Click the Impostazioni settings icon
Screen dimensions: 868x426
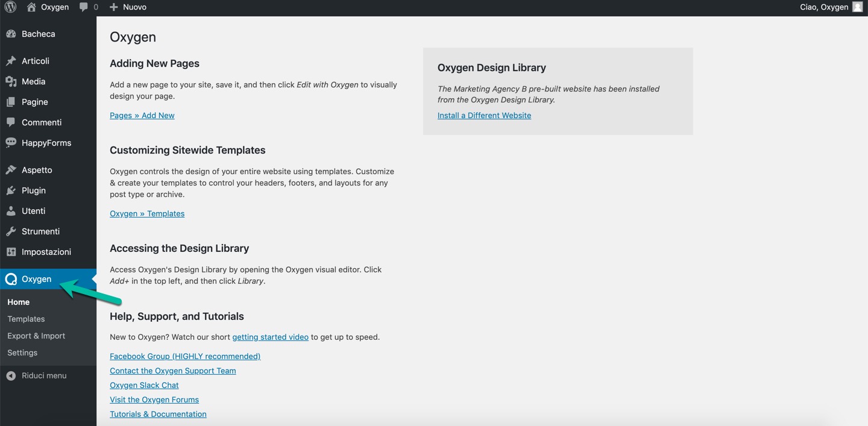point(11,252)
